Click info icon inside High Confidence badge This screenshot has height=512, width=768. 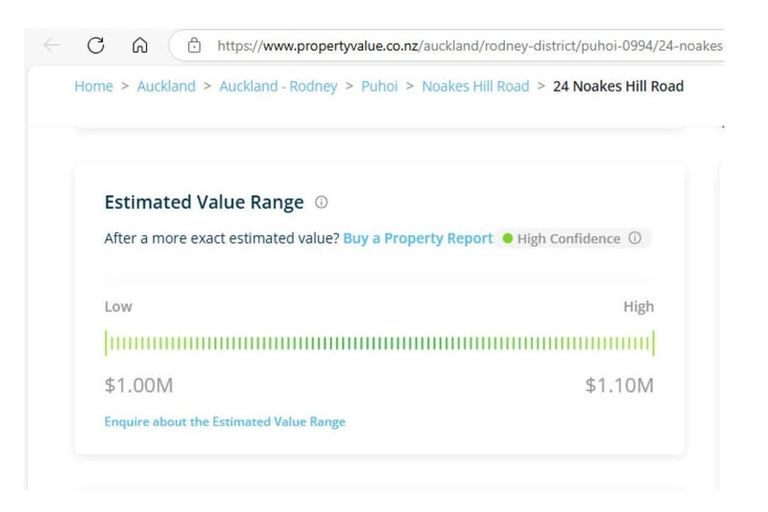pyautogui.click(x=635, y=239)
